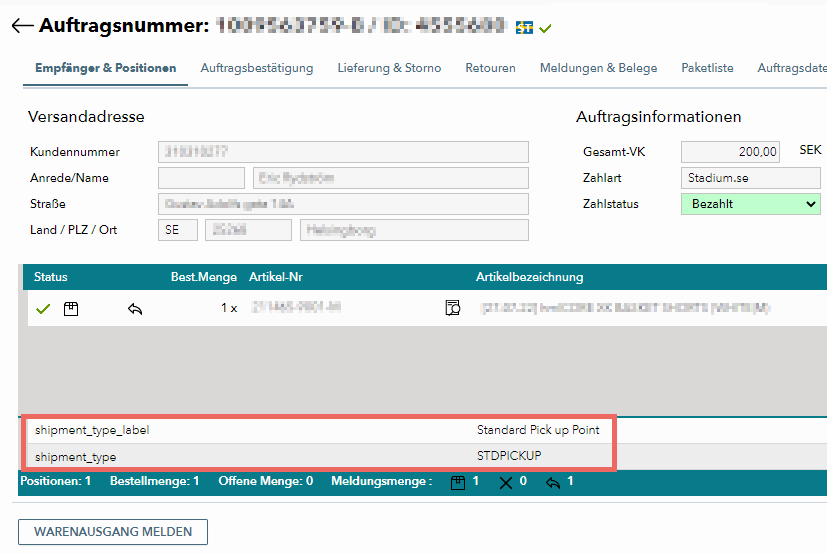Click the Artikelbezeichnung column header

point(530,277)
